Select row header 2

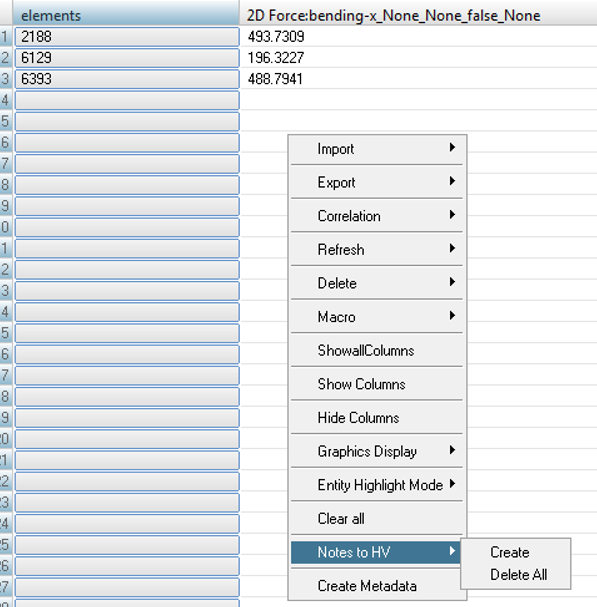pyautogui.click(x=5, y=58)
